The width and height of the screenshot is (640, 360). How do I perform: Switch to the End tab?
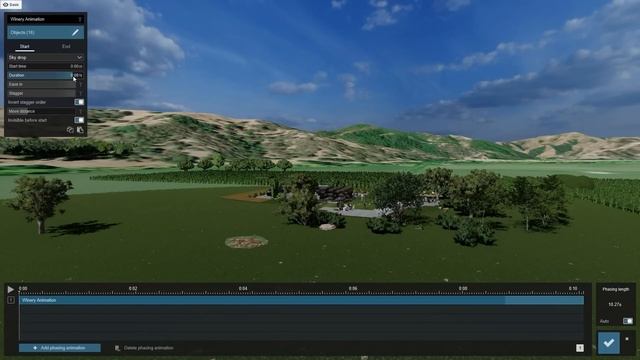(66, 47)
